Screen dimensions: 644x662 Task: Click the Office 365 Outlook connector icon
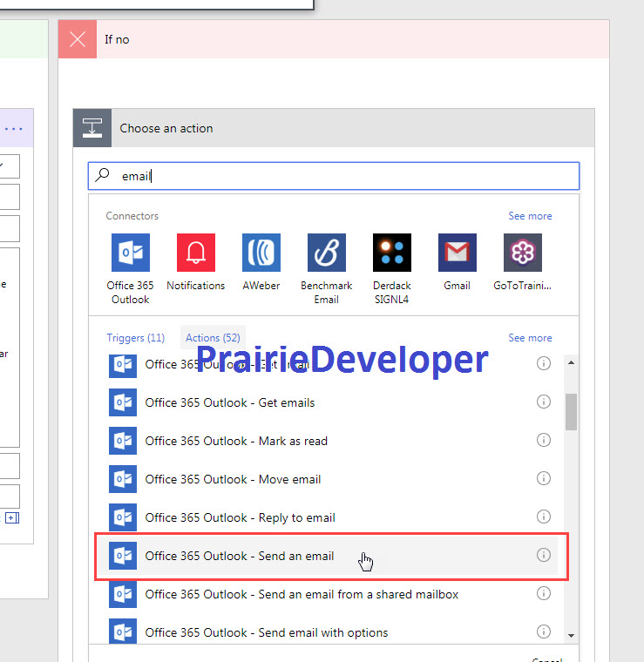[131, 253]
